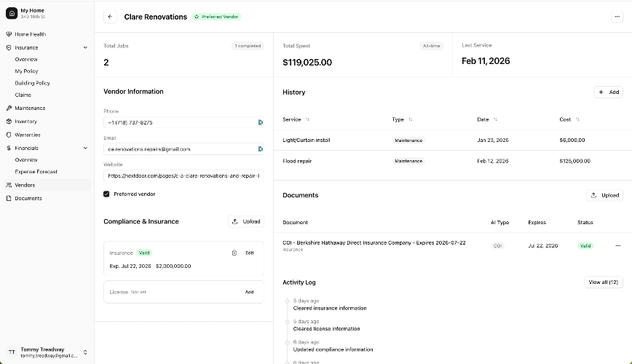Navigate to Expense Forecast in the sidebar
Screen dimensions: 632x364
click(36, 172)
